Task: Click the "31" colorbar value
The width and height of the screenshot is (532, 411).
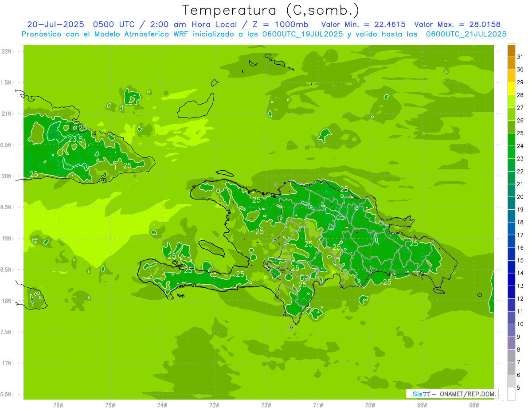Action: coord(520,57)
